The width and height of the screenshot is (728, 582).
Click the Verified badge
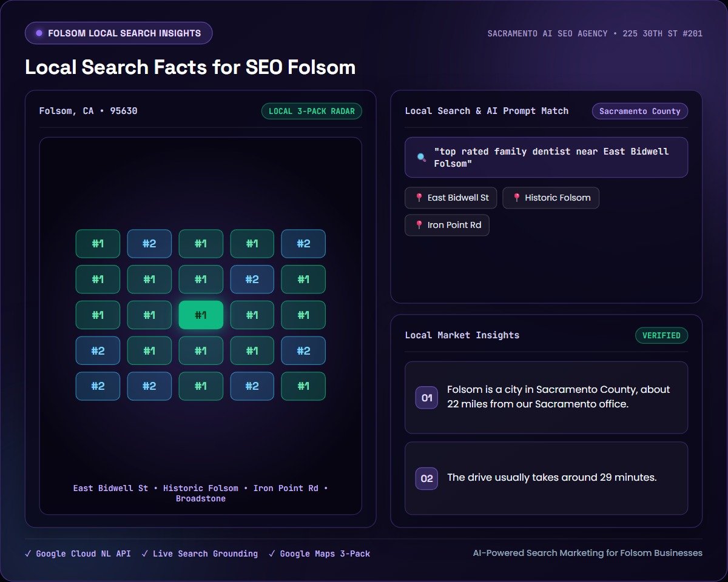[x=661, y=336]
